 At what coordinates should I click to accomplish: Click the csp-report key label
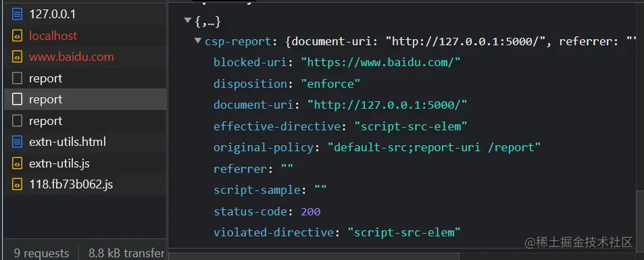tap(238, 41)
